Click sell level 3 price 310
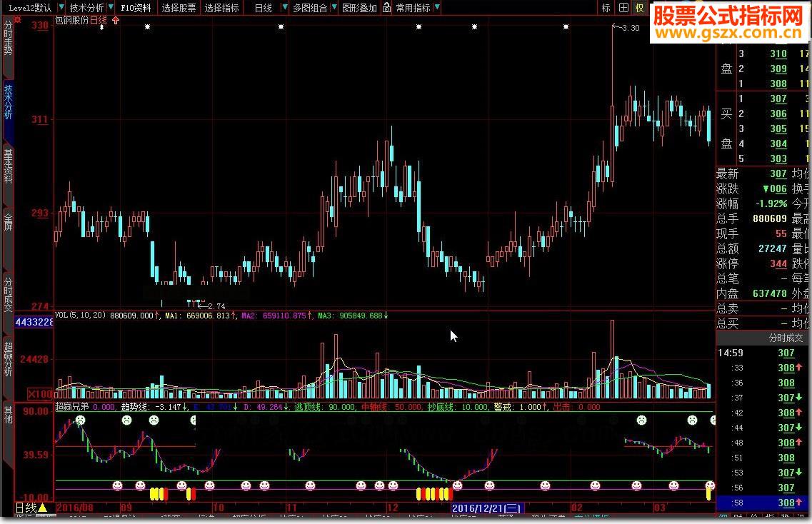 click(778, 54)
